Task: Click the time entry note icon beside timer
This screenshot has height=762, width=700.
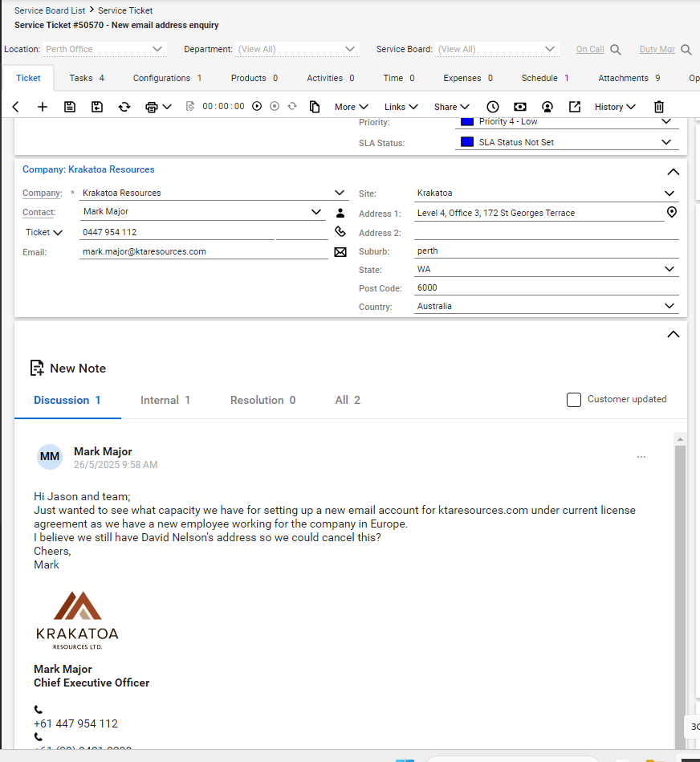Action: pos(190,107)
